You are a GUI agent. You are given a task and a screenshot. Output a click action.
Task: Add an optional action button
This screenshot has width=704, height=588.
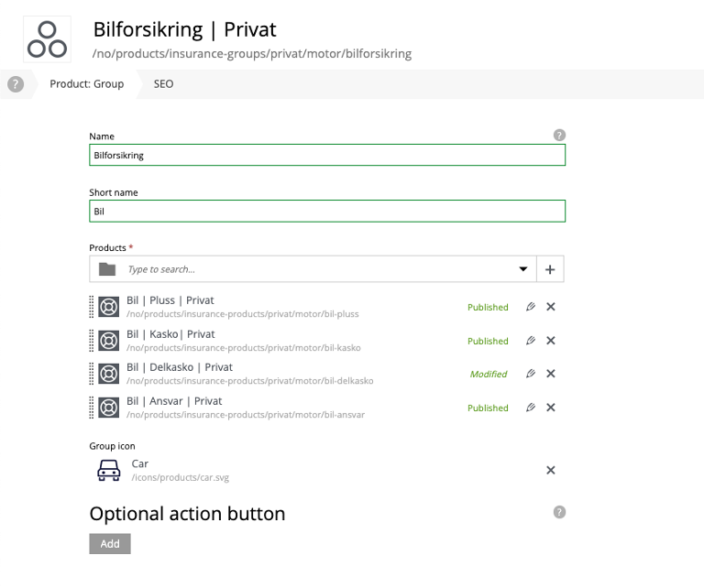click(110, 544)
